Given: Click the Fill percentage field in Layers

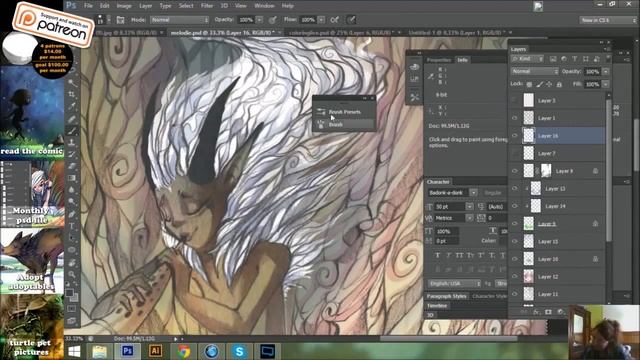Looking at the screenshot, I should [x=592, y=84].
